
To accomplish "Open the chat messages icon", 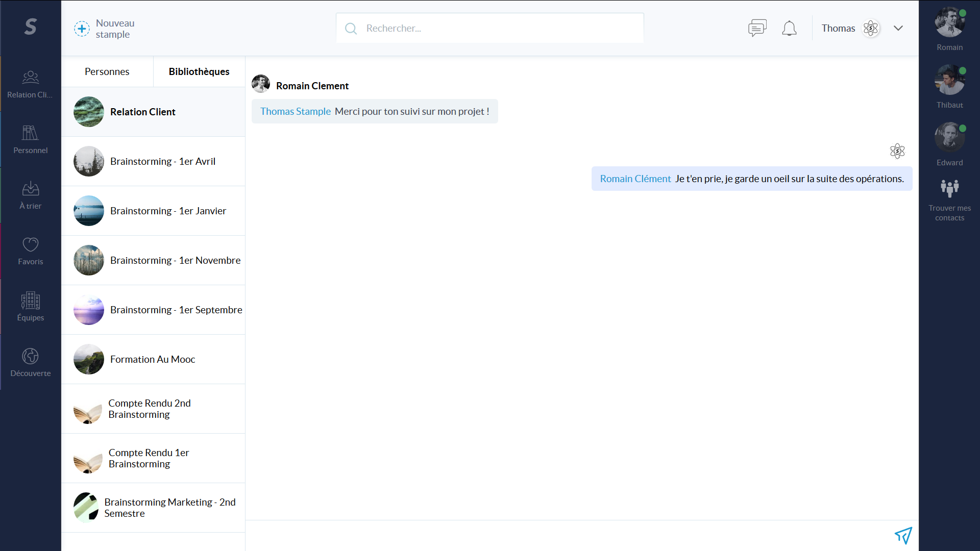I will (757, 28).
